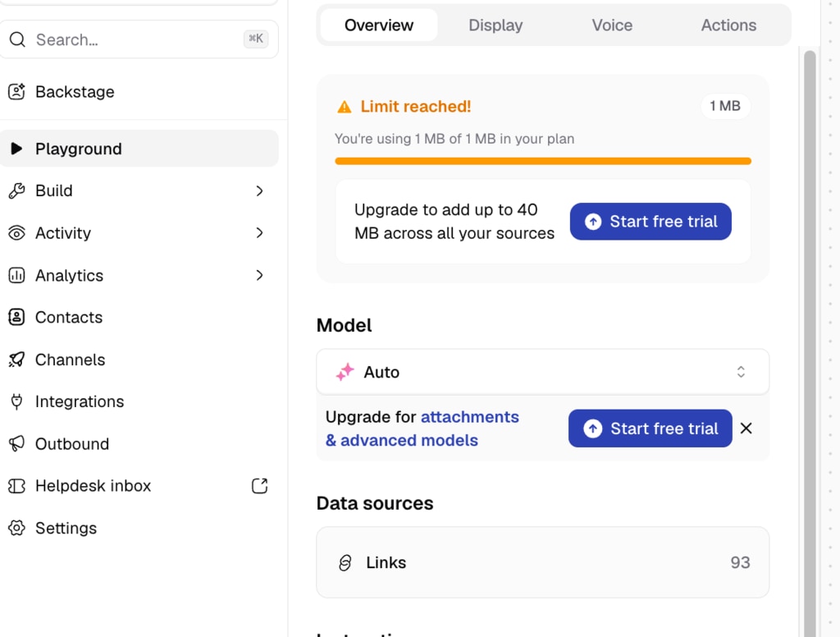Click the Playground play icon
Image resolution: width=840 pixels, height=637 pixels.
16,149
